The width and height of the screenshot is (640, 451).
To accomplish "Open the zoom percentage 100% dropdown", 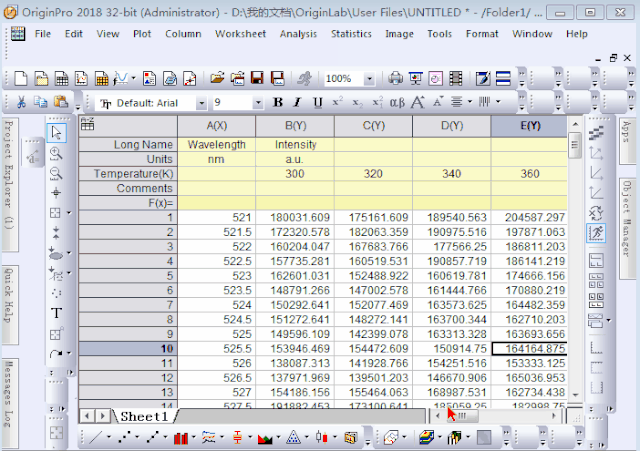I will point(369,78).
